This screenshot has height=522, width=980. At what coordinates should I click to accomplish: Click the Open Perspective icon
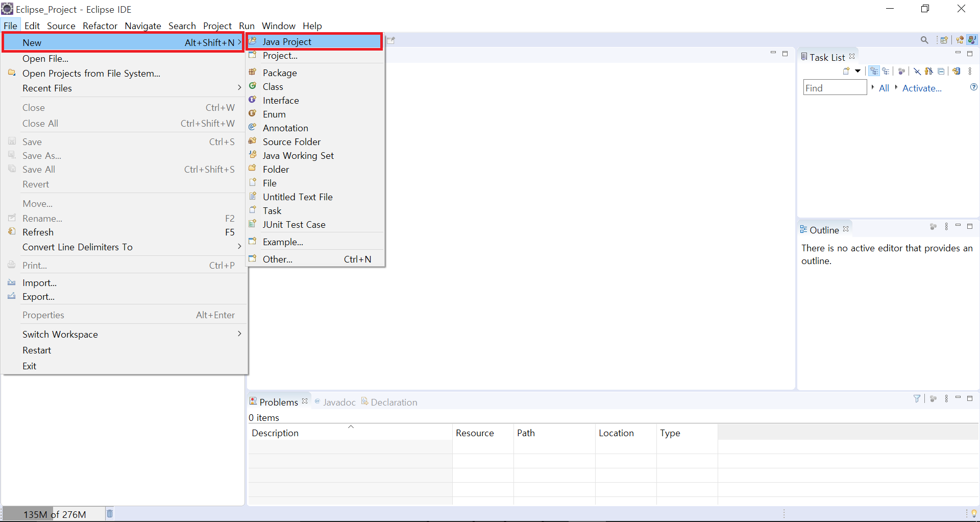944,40
